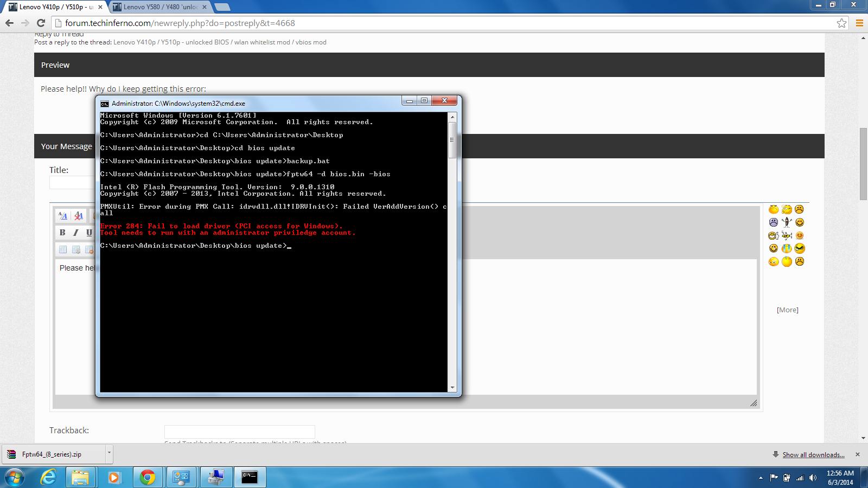Insert the thumbs-up grinning smiley
Screen dimensions: 868x488
[x=774, y=235]
